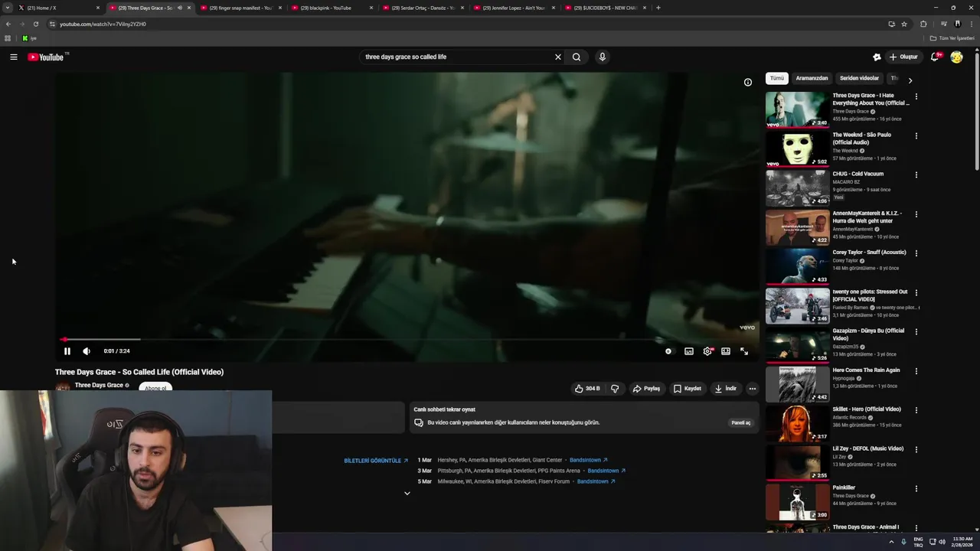Open the taskbar clock showing 11:30 AM
This screenshot has width=980, height=551.
click(x=962, y=542)
